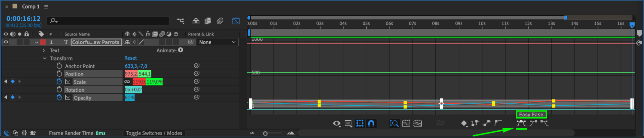Click the Opacity value 81%
The height and width of the screenshot is (138, 644).
[x=130, y=97]
